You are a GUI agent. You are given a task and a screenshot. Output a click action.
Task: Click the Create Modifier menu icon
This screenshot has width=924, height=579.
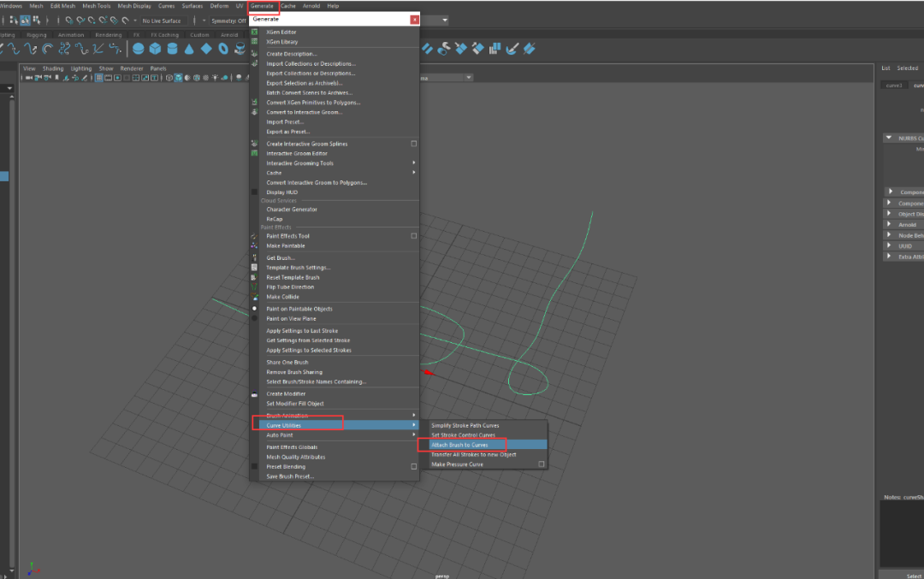(x=255, y=394)
